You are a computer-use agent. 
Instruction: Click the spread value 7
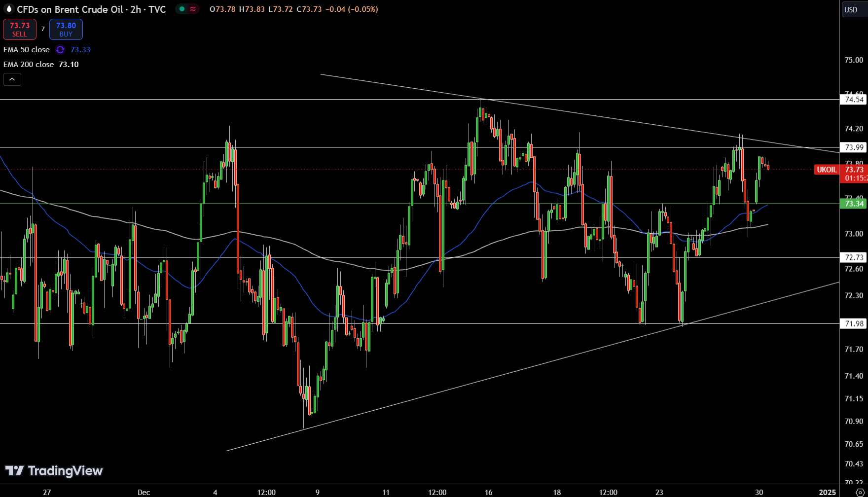pos(43,29)
